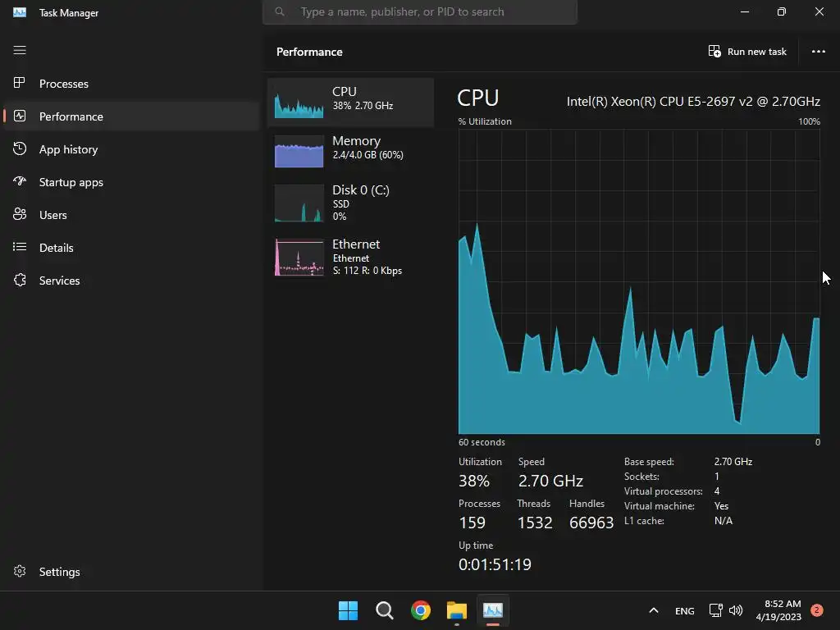Screen dimensions: 840x630
Task: Open Settings page label
Action: pyautogui.click(x=59, y=572)
